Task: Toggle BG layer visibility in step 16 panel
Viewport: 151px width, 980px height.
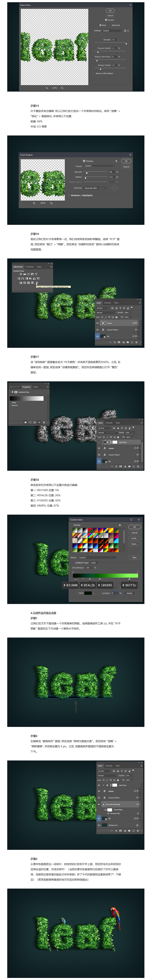Action: click(97, 336)
